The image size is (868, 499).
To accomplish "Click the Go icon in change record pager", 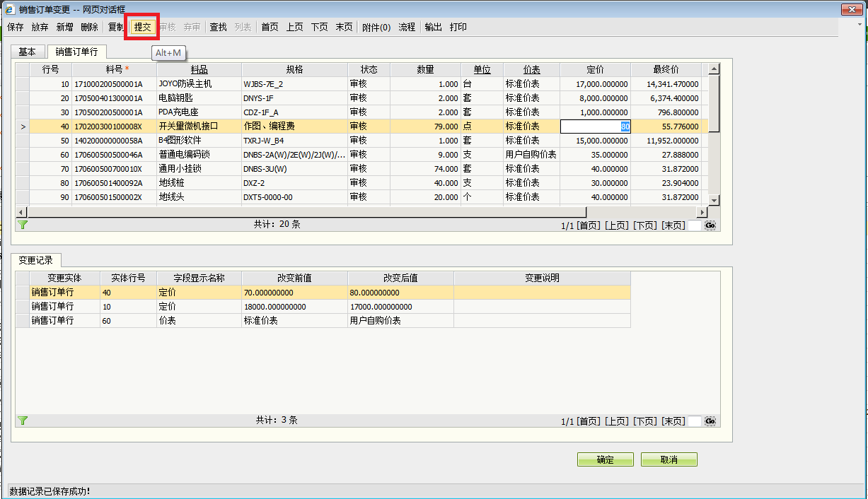I will pyautogui.click(x=710, y=421).
